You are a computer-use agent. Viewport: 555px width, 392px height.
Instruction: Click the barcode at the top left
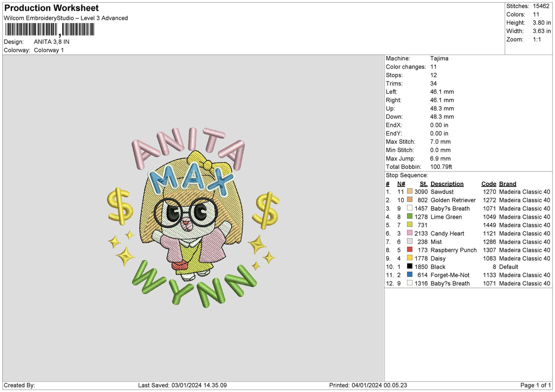pyautogui.click(x=49, y=30)
